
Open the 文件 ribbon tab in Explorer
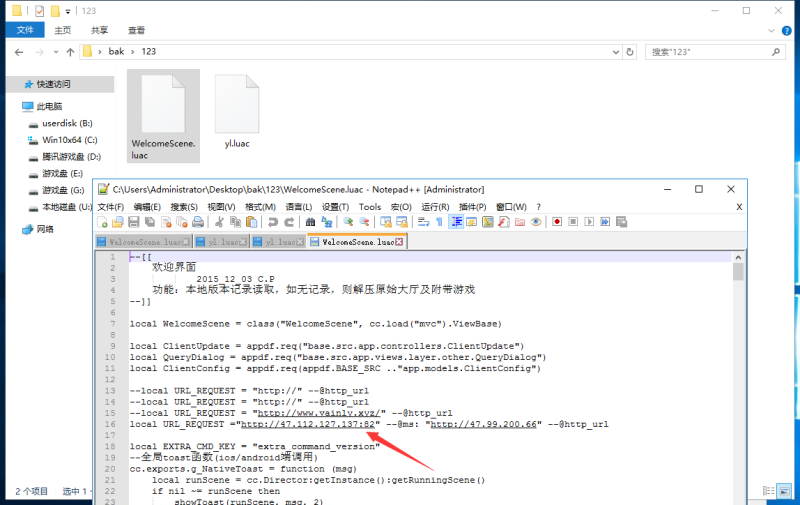24,30
